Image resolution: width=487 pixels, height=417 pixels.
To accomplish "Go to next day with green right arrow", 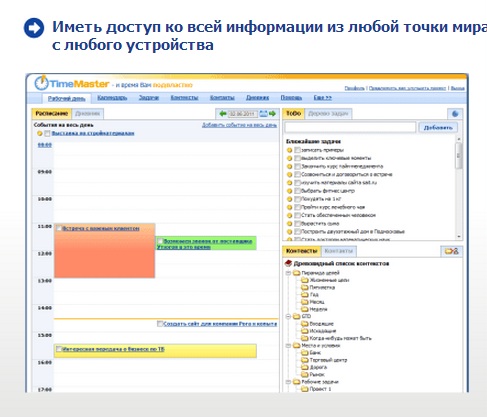I will point(272,114).
